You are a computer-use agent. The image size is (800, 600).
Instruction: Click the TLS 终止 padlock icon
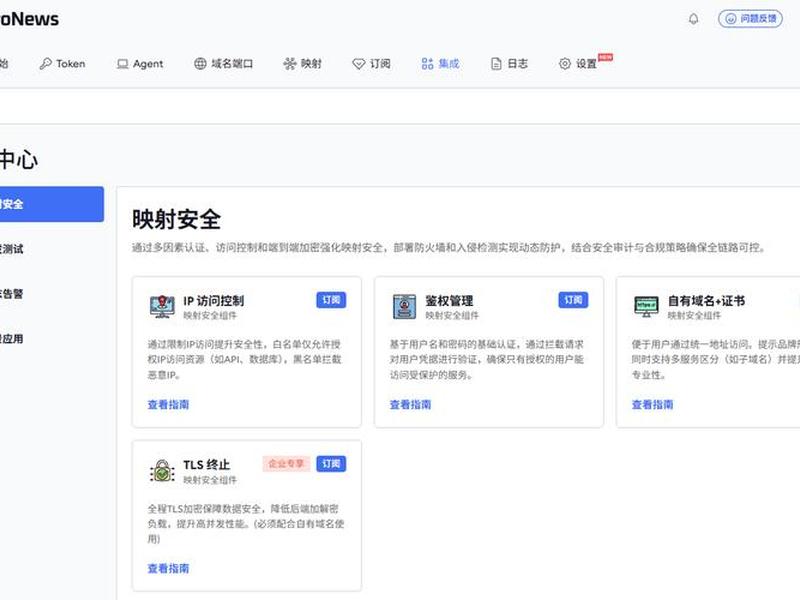(x=162, y=471)
